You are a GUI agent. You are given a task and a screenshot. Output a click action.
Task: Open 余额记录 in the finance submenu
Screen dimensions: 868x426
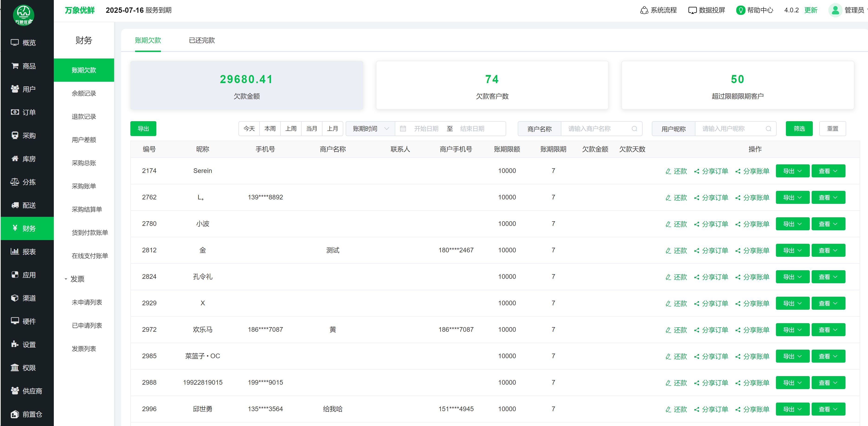(84, 93)
